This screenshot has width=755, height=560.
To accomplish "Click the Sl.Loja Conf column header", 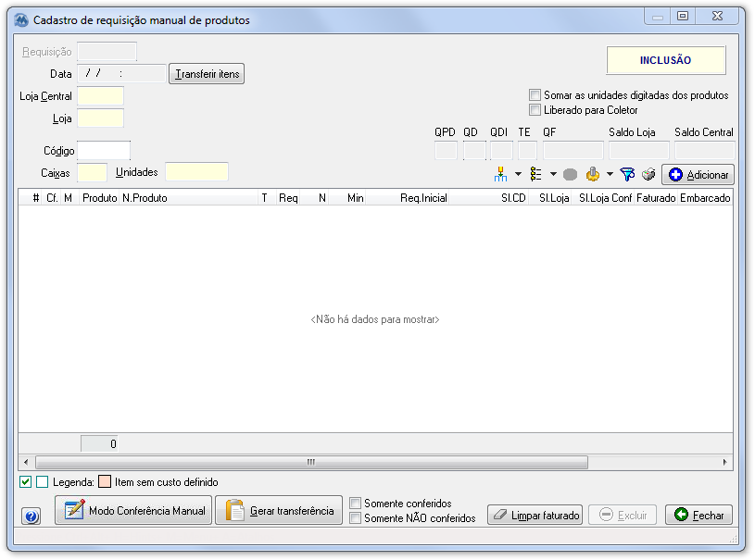I will point(603,198).
